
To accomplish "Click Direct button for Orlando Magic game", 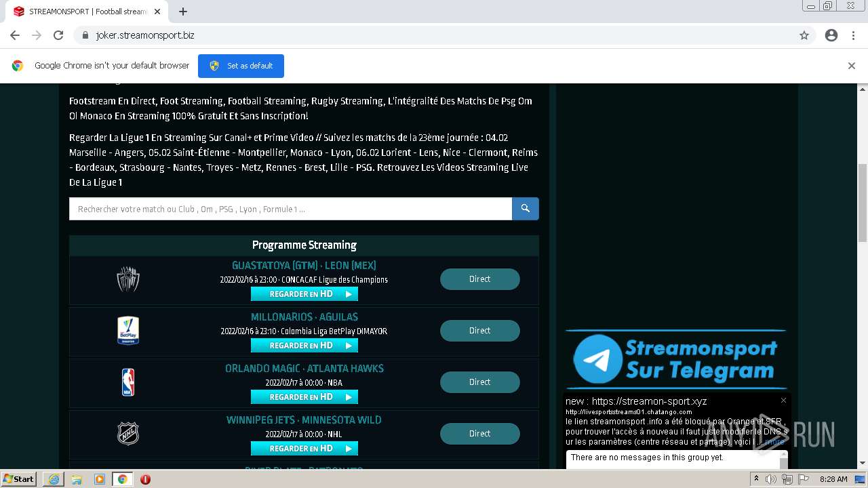I will [480, 382].
